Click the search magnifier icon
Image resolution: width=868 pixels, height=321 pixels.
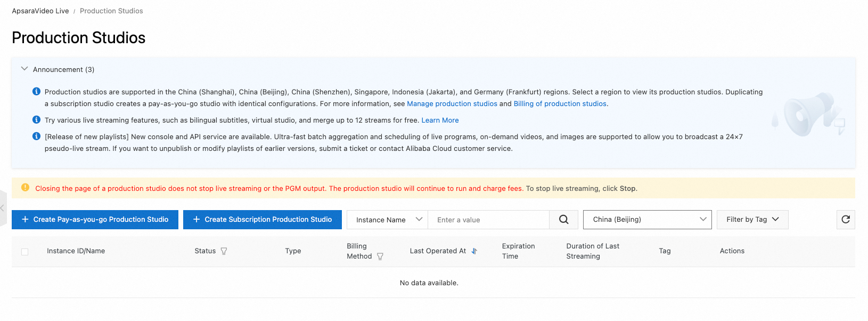[x=563, y=220]
